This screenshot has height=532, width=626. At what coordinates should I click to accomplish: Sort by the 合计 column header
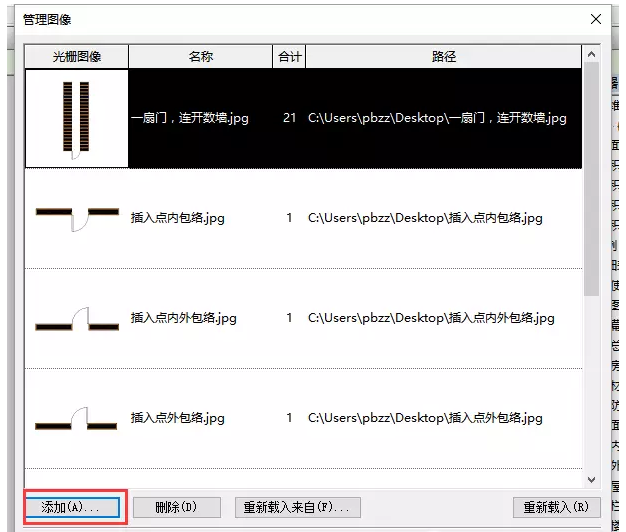click(289, 57)
